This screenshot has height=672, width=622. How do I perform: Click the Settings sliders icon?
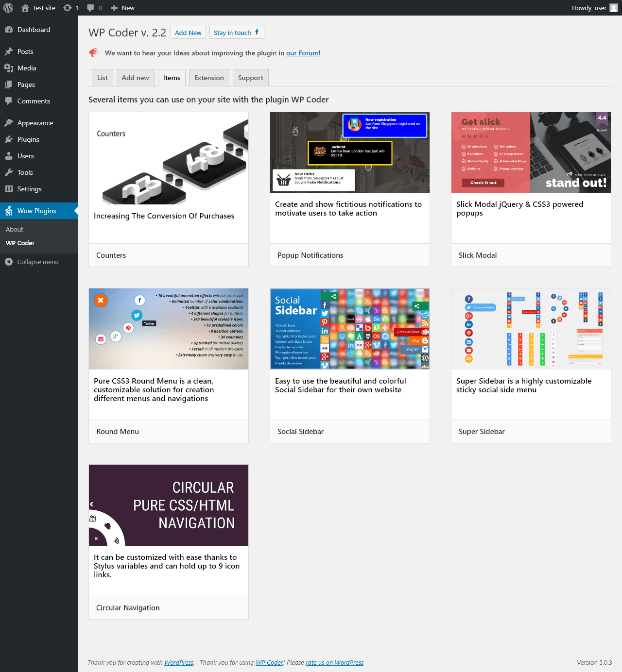click(x=9, y=189)
